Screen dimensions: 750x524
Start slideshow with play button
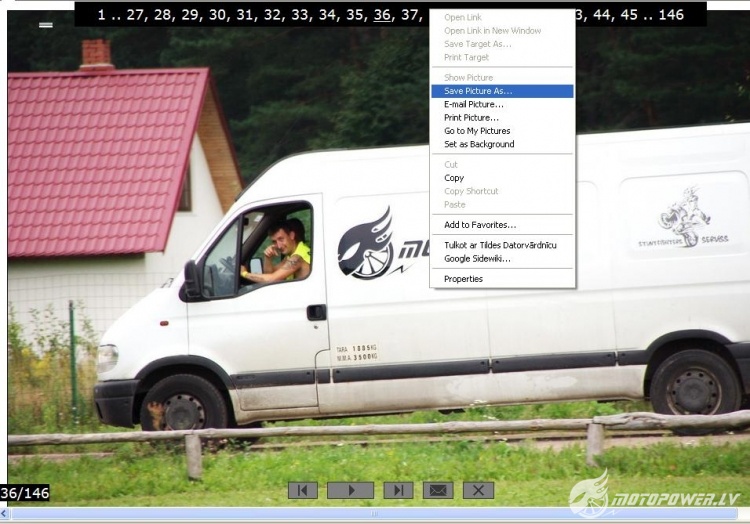tap(351, 491)
